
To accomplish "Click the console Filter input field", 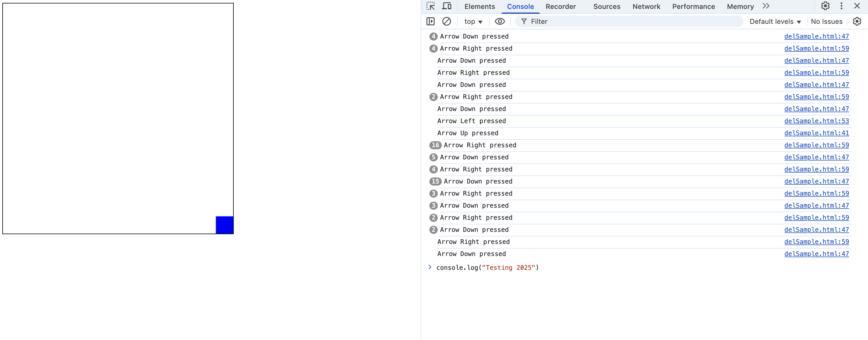I will [629, 22].
